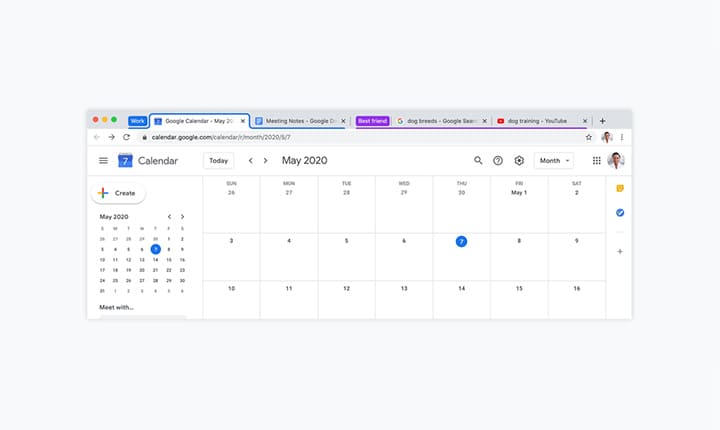Image resolution: width=720 pixels, height=430 pixels.
Task: Open the Google apps grid
Action: click(597, 160)
